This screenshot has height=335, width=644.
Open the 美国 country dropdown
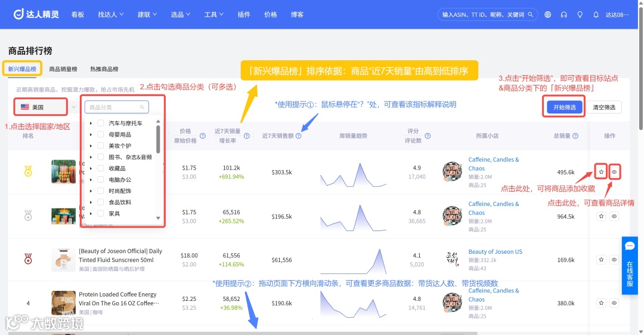coord(46,107)
